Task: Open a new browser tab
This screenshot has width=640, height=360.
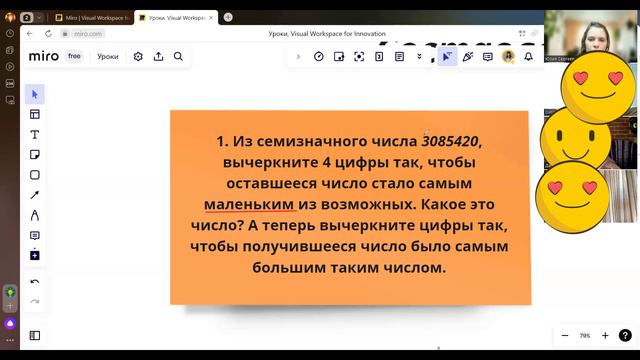Action: coord(228,17)
